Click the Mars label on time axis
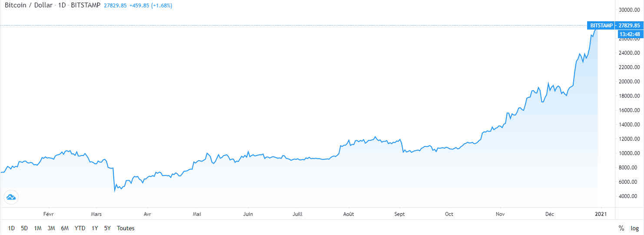This screenshot has height=235, width=644. [96, 214]
